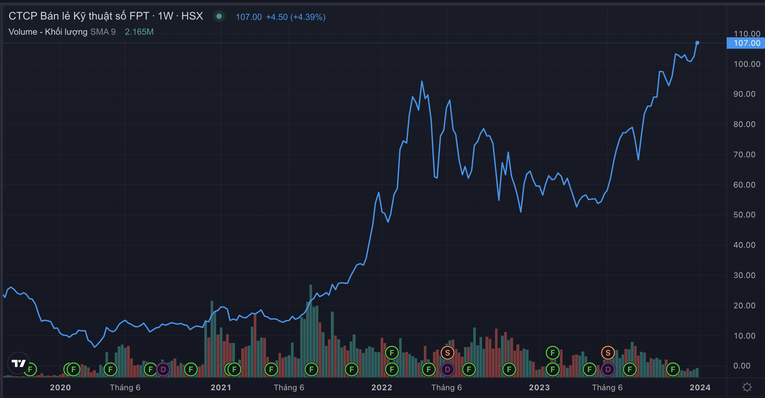The width and height of the screenshot is (765, 398).
Task: Click the 2022 label on time axis
Action: pyautogui.click(x=382, y=387)
